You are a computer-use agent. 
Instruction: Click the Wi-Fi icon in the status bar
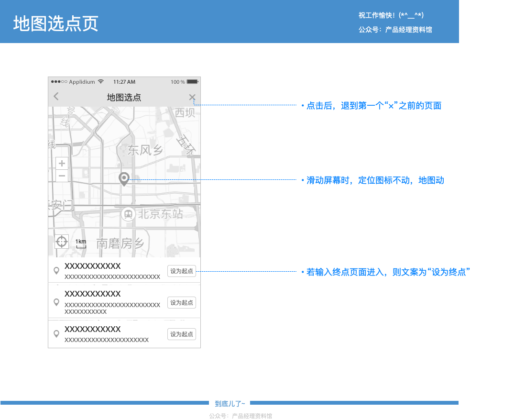click(100, 81)
